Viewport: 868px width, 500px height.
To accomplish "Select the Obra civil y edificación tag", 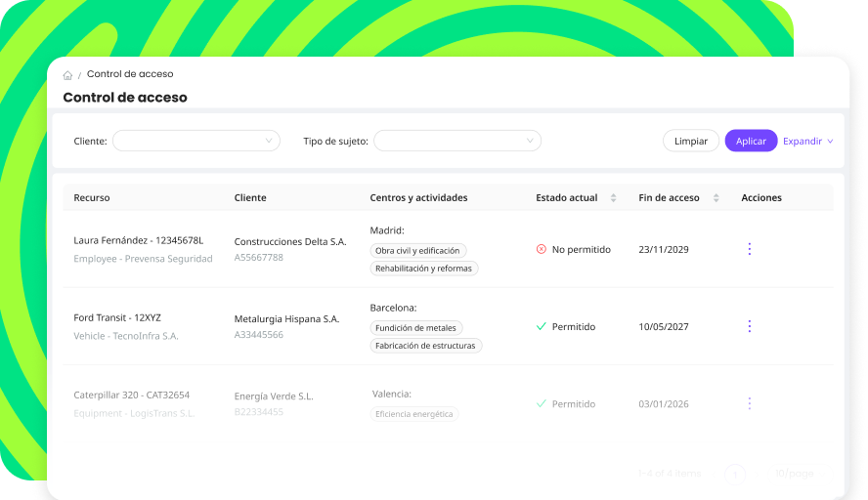I will [x=417, y=251].
